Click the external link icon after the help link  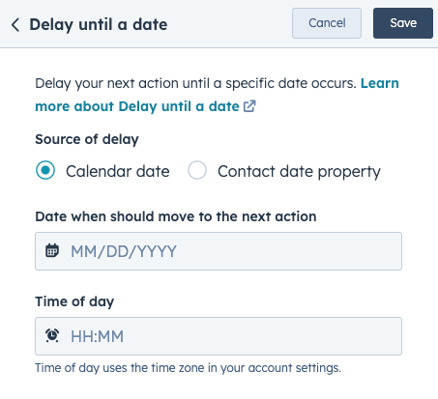[x=249, y=106]
